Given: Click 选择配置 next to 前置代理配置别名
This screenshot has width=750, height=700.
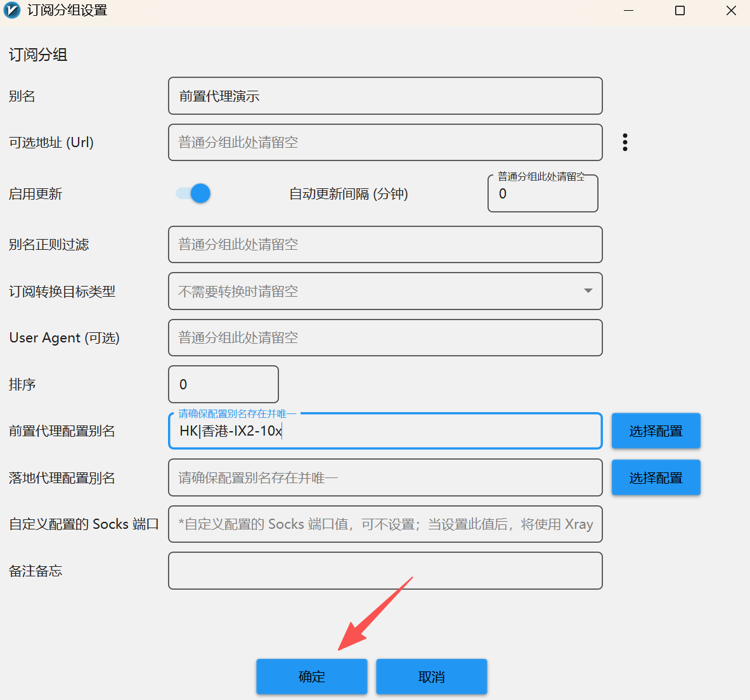Looking at the screenshot, I should (656, 431).
